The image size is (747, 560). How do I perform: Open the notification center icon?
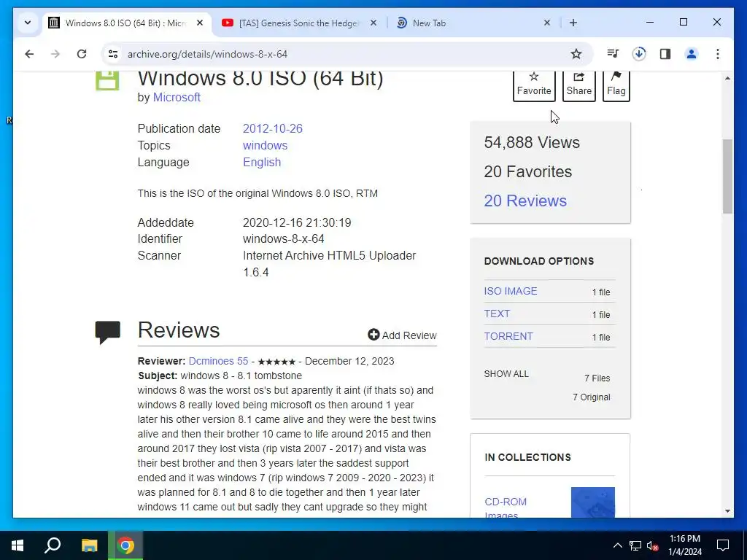[723, 545]
